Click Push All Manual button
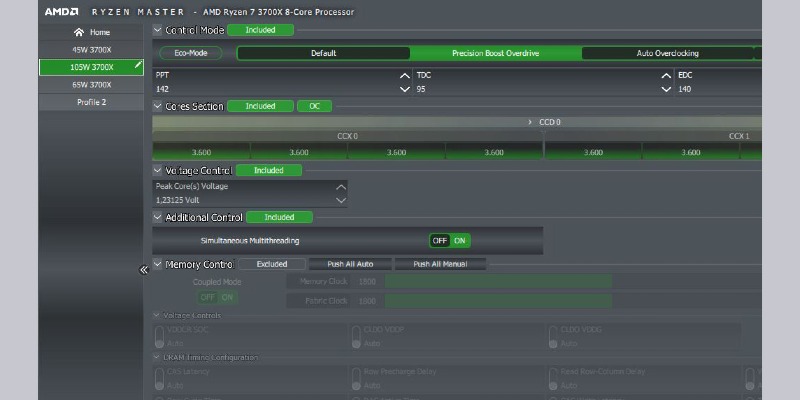The image size is (800, 400). coord(440,264)
